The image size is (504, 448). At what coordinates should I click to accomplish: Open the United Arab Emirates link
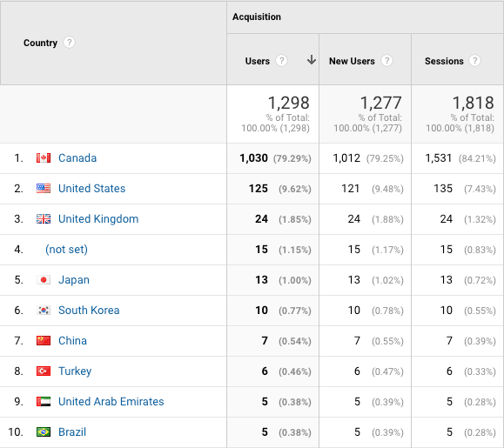coord(111,402)
